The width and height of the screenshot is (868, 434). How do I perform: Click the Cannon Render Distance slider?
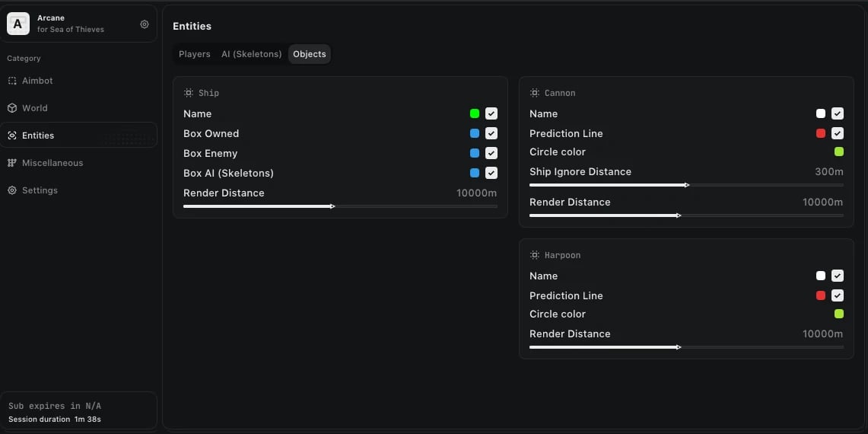pyautogui.click(x=686, y=215)
